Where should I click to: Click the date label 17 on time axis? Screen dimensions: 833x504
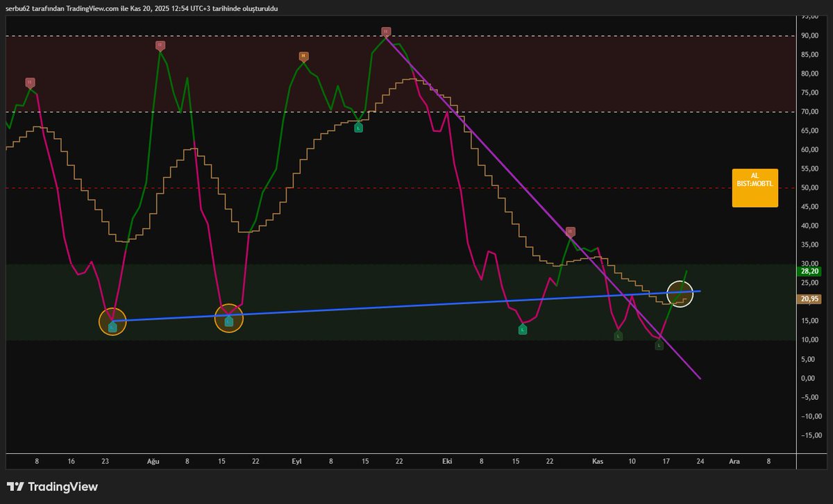pos(666,461)
